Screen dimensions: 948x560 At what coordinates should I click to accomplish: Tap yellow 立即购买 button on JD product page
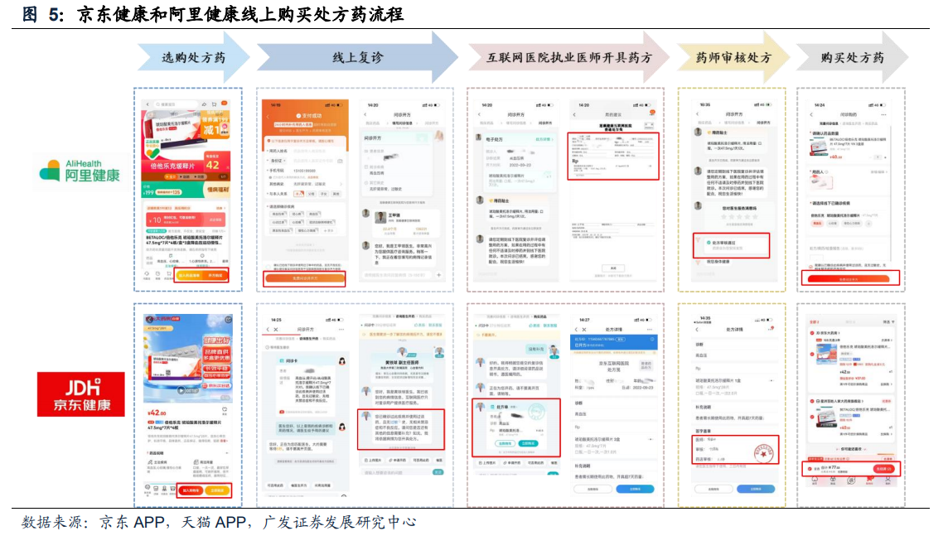click(217, 490)
